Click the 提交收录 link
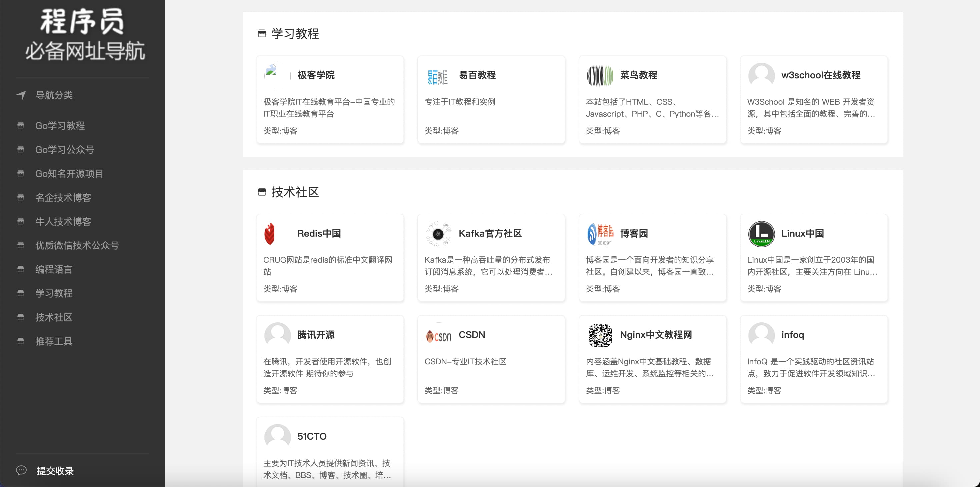 point(55,471)
